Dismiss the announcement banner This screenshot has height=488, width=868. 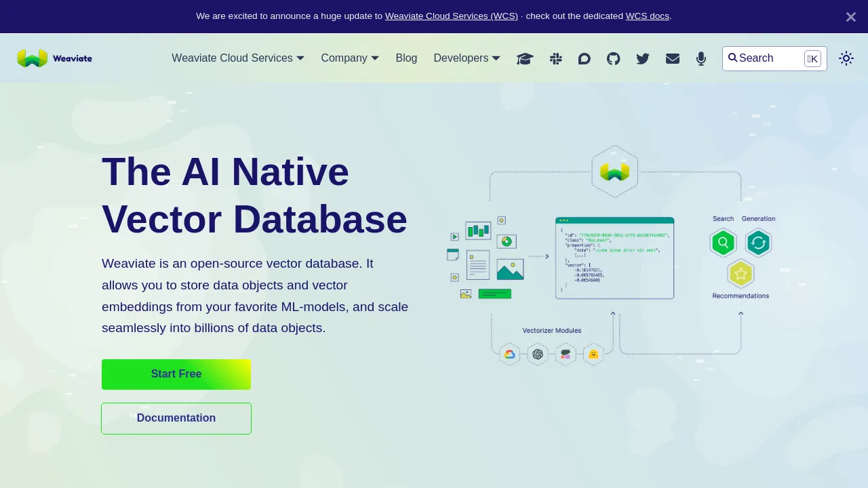point(851,17)
